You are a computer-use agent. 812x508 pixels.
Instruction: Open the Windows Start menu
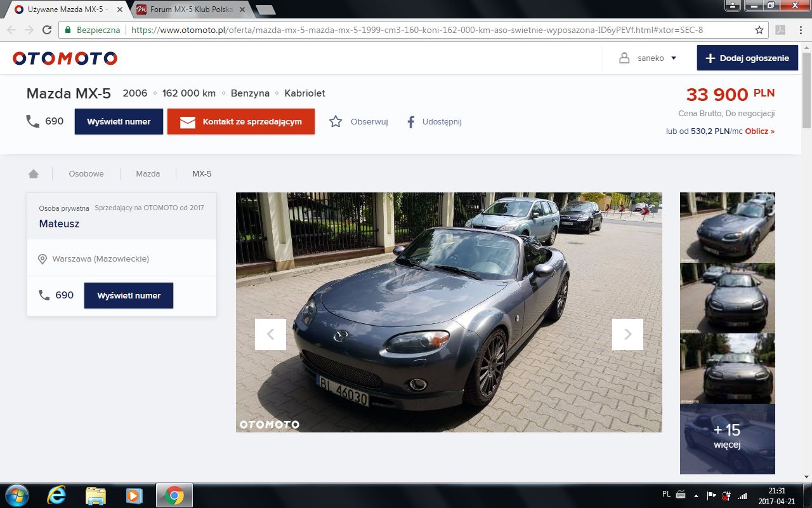(x=16, y=495)
